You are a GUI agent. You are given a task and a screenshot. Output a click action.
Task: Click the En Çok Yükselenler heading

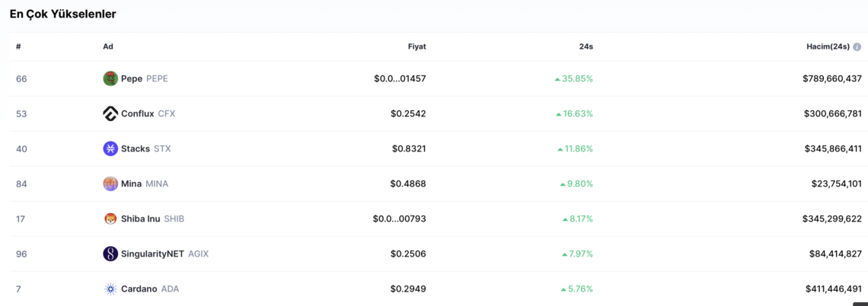click(x=62, y=14)
